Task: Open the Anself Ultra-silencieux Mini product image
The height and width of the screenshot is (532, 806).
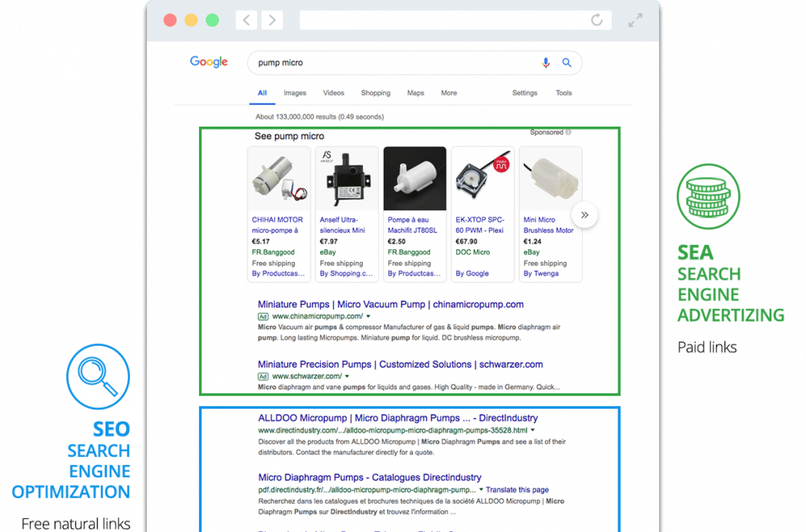Action: (x=347, y=178)
